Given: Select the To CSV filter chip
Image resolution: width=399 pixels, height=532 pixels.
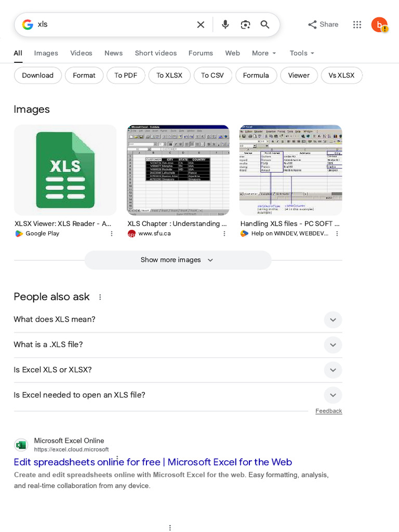Looking at the screenshot, I should coord(212,75).
